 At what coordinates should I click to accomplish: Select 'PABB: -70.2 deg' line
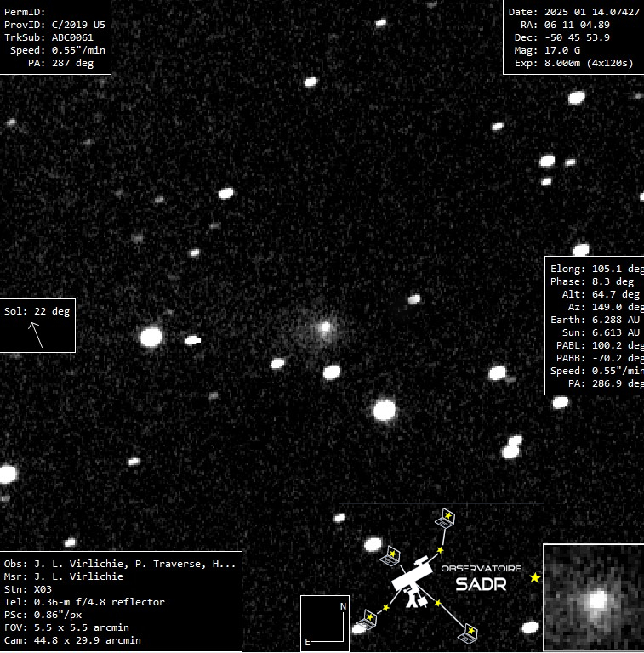(601, 358)
